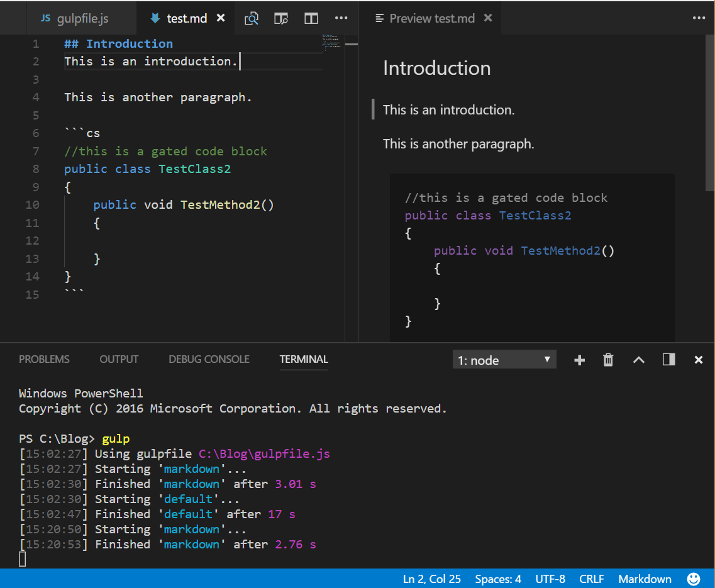This screenshot has height=588, width=715.
Task: Click the 'gulp' command in terminal
Action: [116, 439]
